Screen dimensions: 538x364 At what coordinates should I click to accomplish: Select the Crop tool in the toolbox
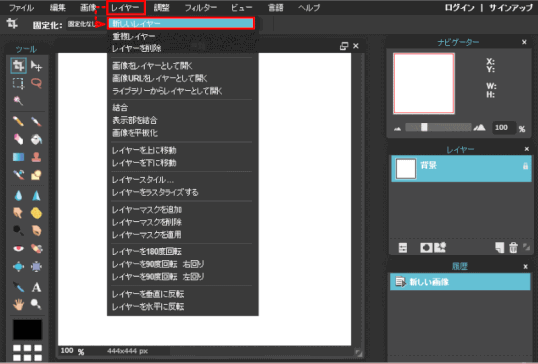[18, 66]
